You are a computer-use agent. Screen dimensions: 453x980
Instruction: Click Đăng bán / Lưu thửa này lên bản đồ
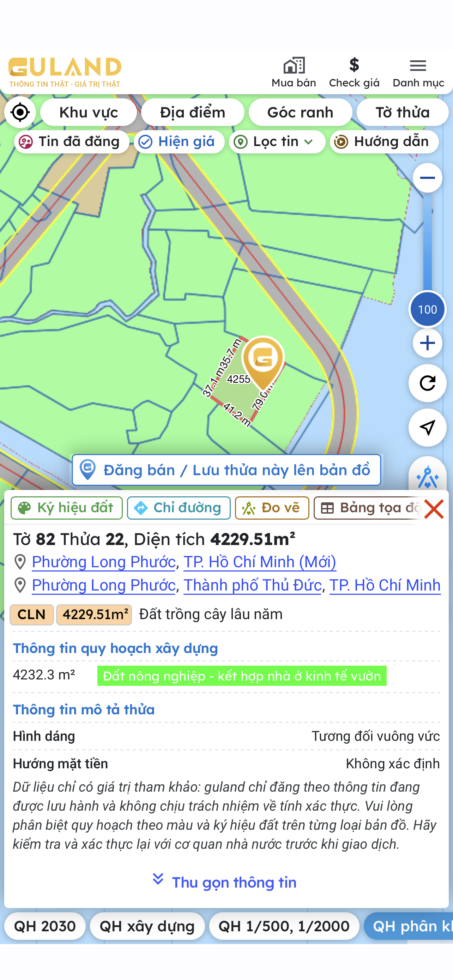226,470
